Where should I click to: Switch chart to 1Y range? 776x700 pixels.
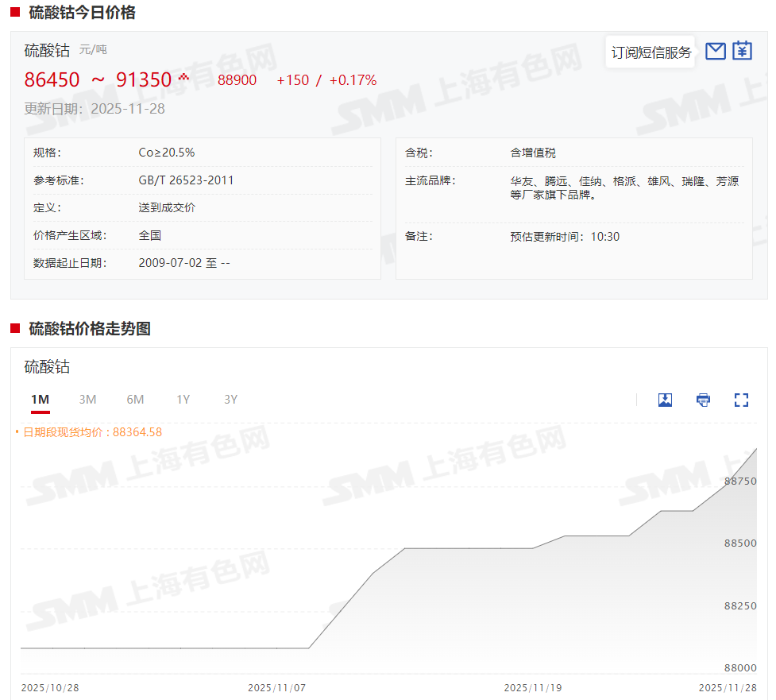click(183, 400)
